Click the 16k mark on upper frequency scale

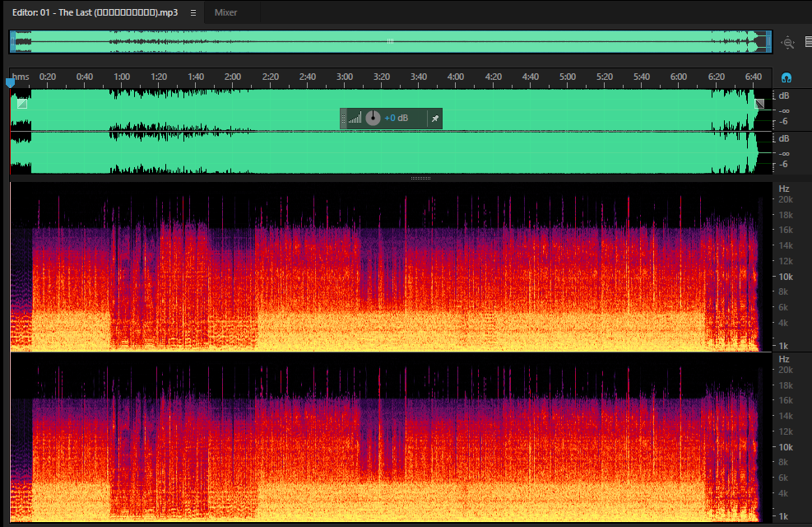tap(786, 230)
